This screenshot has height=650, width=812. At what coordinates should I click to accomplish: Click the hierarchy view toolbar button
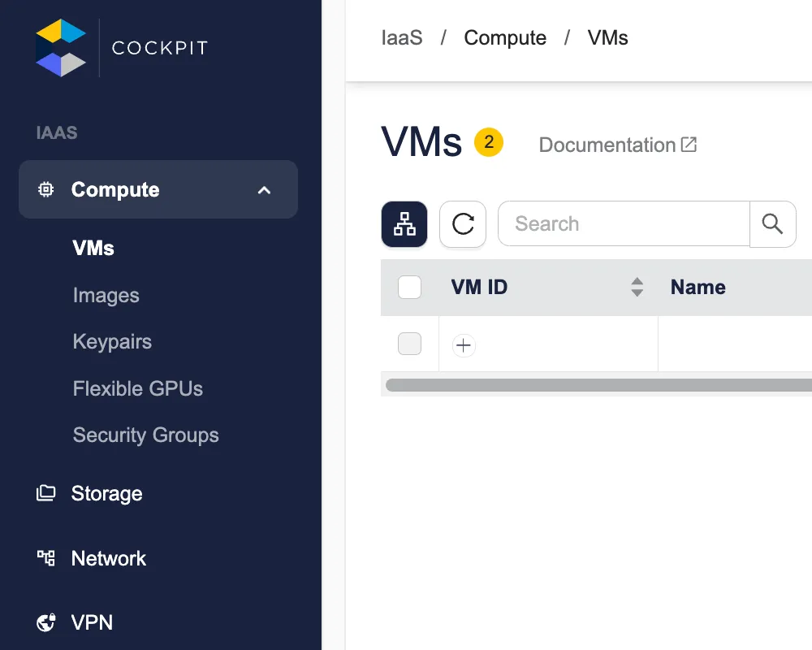click(x=404, y=224)
